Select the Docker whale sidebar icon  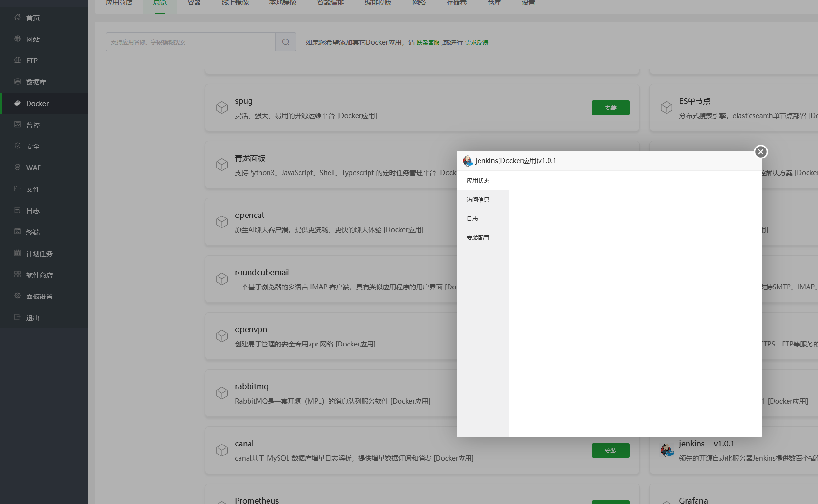pyautogui.click(x=18, y=103)
